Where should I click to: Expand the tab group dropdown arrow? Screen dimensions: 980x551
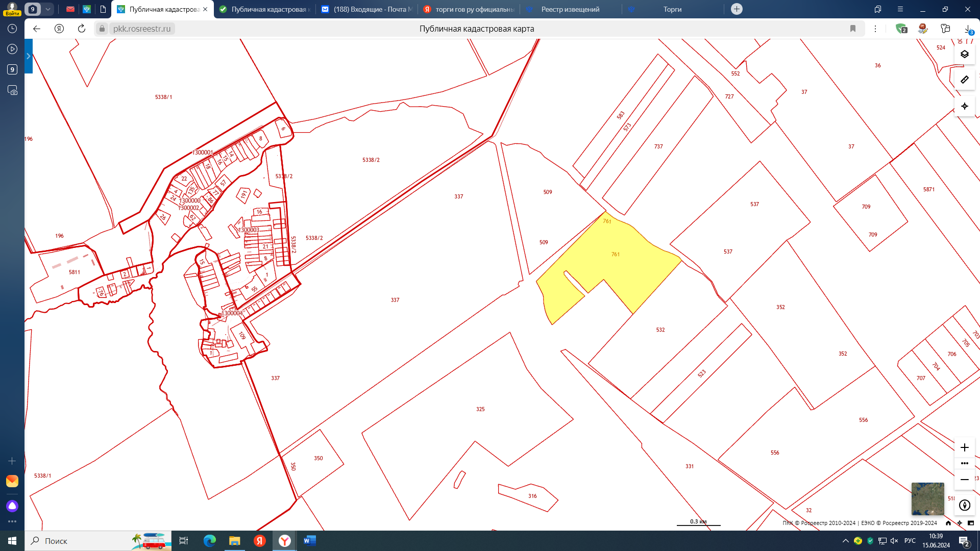pyautogui.click(x=47, y=9)
